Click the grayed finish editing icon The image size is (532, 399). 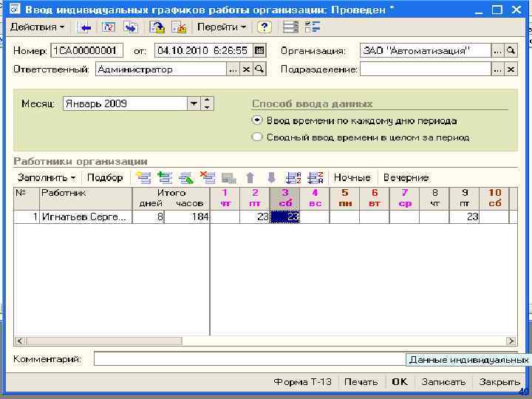229,177
